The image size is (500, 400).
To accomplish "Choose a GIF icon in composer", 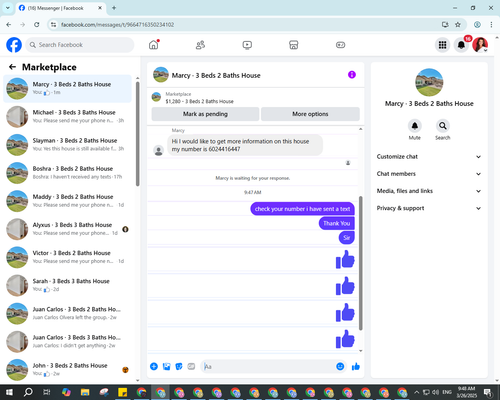I will coord(191,367).
